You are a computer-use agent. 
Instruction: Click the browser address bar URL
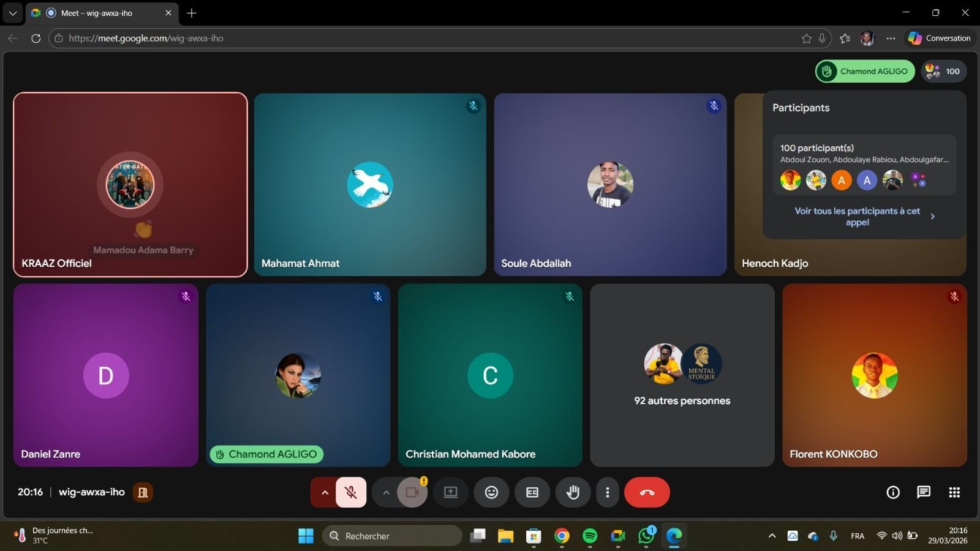(x=146, y=38)
